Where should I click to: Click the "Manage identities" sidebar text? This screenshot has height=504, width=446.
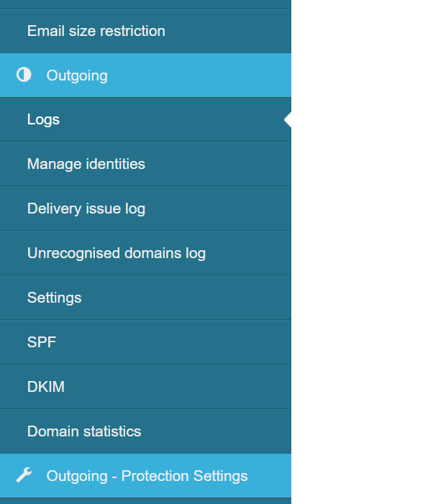[x=86, y=164]
